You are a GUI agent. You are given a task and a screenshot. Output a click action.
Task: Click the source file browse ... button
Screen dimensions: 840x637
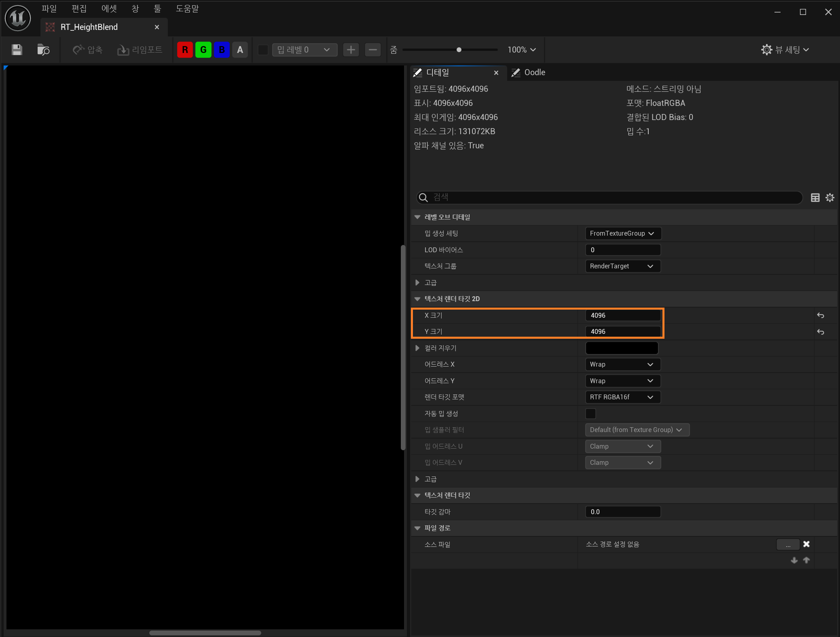tap(787, 545)
